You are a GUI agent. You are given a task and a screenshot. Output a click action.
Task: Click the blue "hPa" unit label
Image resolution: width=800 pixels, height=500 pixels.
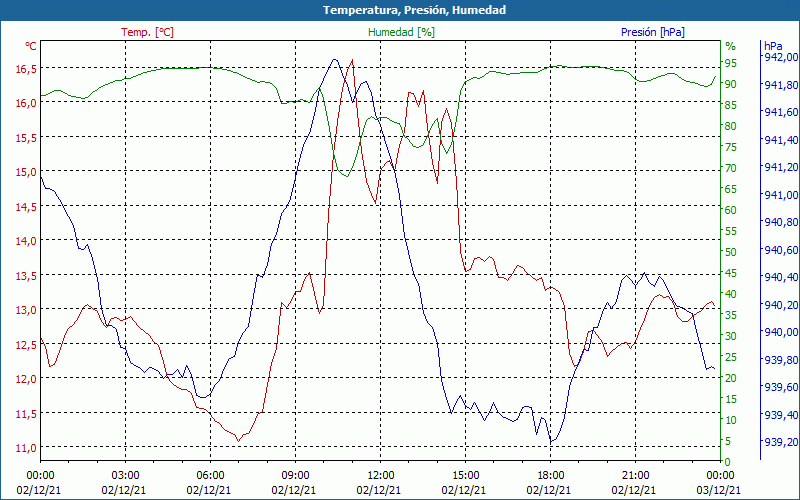tap(773, 46)
